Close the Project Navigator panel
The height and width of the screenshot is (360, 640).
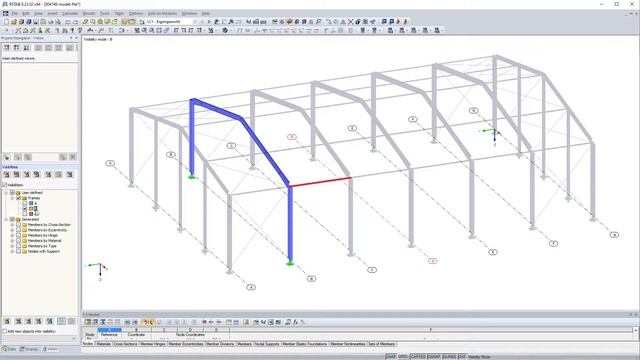pos(76,38)
